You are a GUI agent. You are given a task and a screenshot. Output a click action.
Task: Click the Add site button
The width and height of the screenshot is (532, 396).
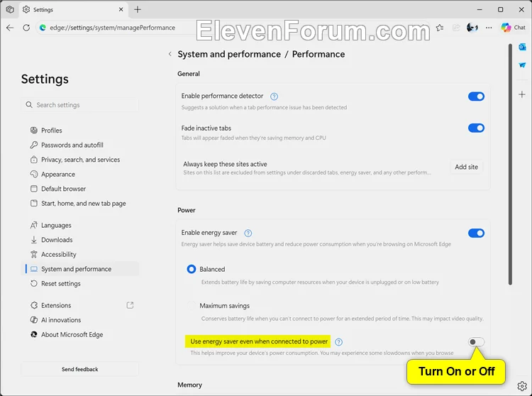(x=466, y=167)
